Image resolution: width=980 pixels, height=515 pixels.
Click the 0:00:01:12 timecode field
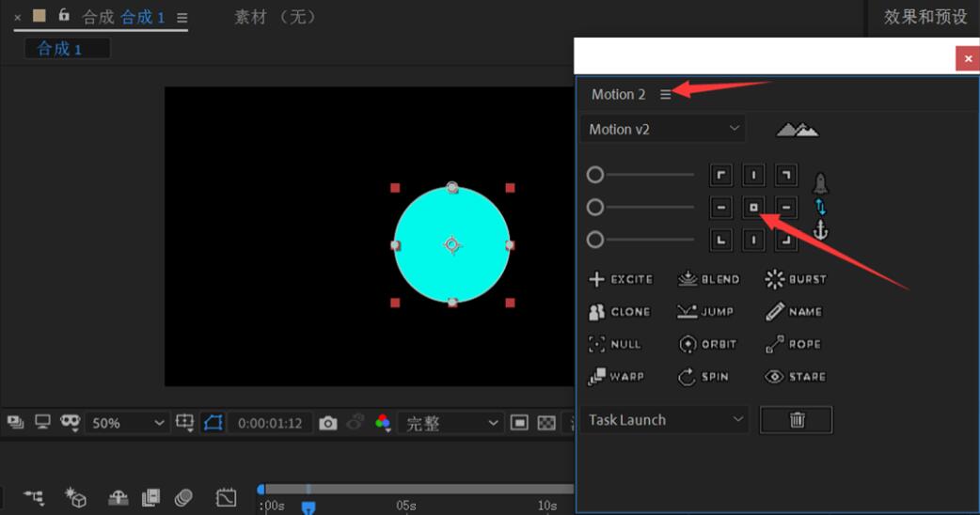(x=270, y=423)
